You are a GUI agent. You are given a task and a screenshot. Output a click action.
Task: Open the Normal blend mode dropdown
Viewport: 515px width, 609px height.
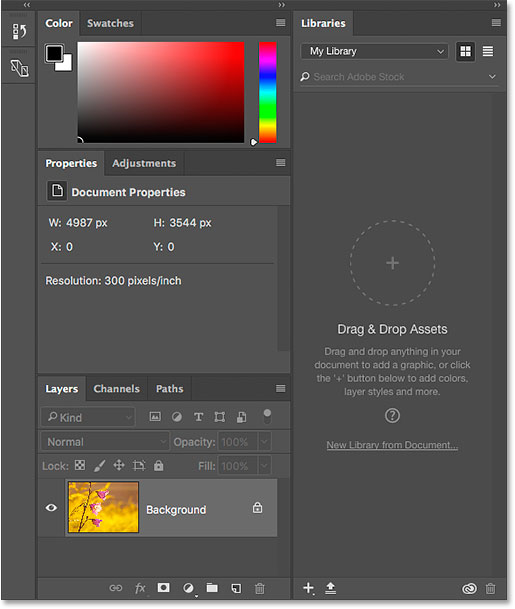pyautogui.click(x=105, y=442)
